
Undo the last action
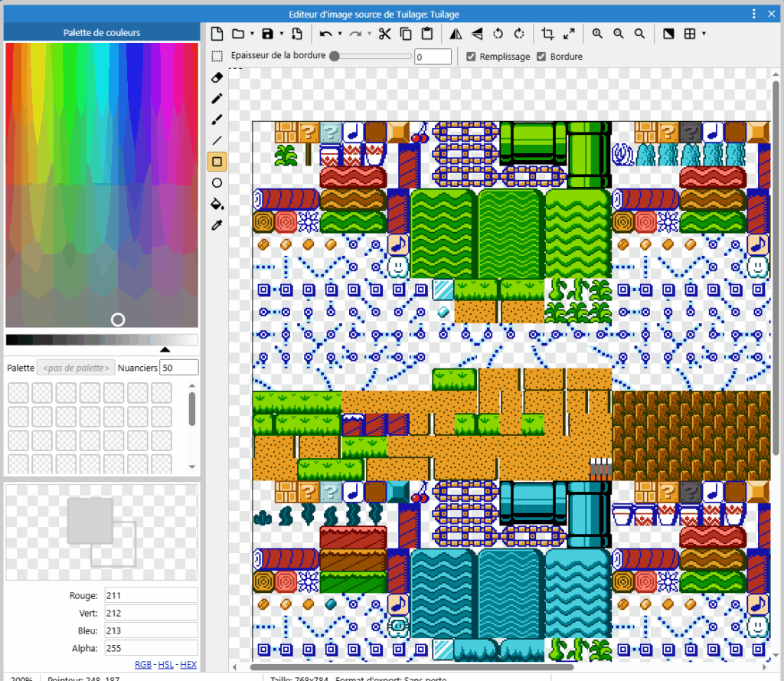(x=325, y=34)
